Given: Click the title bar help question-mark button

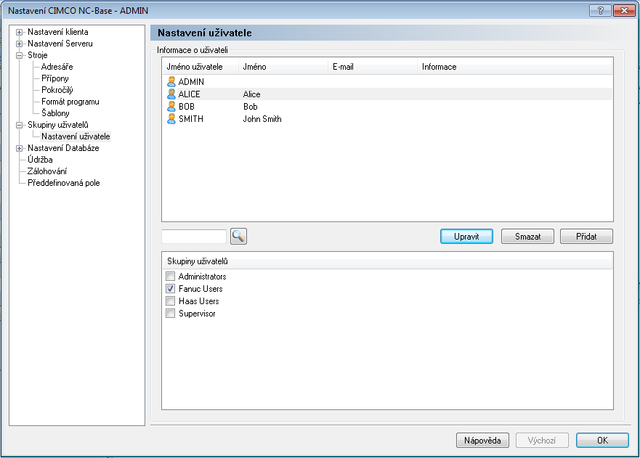Looking at the screenshot, I should pyautogui.click(x=600, y=11).
